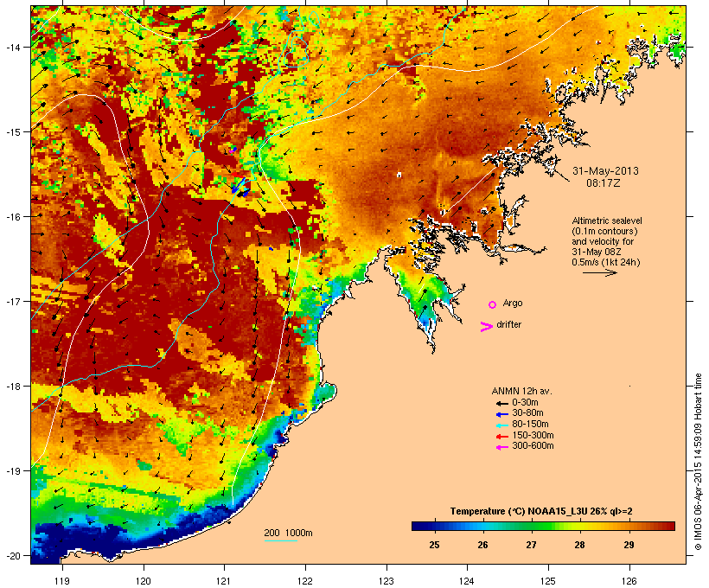Screen dimensions: 709x588
Task: Click the 300-600m depth label
Action: click(x=533, y=446)
